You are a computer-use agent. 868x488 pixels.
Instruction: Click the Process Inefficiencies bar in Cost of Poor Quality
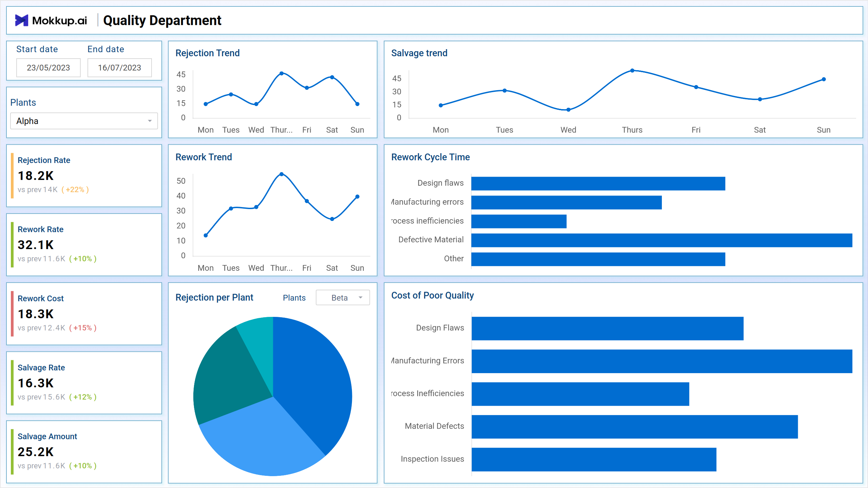[x=580, y=394]
